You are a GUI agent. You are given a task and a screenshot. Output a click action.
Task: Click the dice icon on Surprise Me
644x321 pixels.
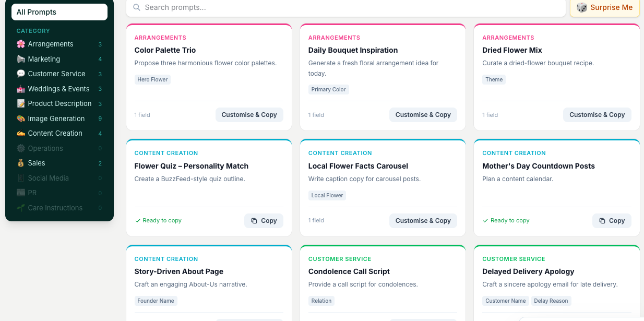click(582, 7)
